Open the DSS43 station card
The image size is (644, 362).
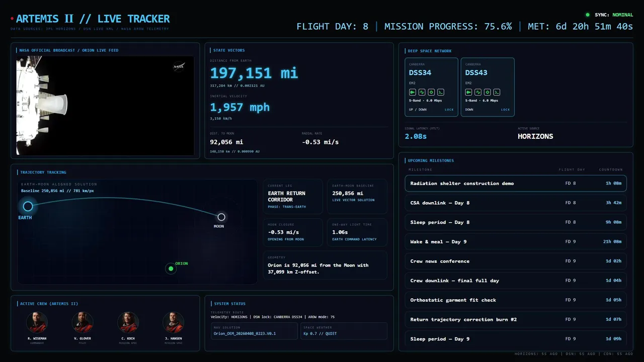[x=488, y=87]
